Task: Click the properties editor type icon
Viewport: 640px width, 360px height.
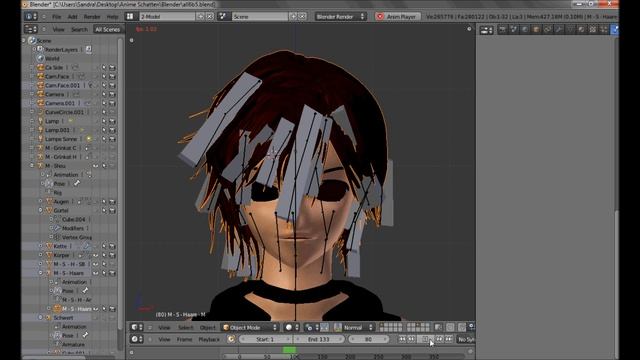Action: tap(486, 29)
